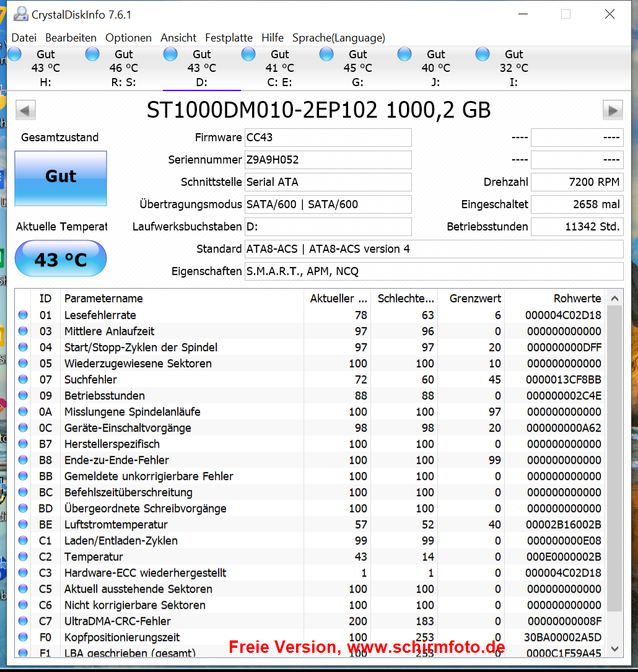Click the Betriebsstunden field 11342 Std.
The width and height of the screenshot is (638, 672).
[x=577, y=227]
